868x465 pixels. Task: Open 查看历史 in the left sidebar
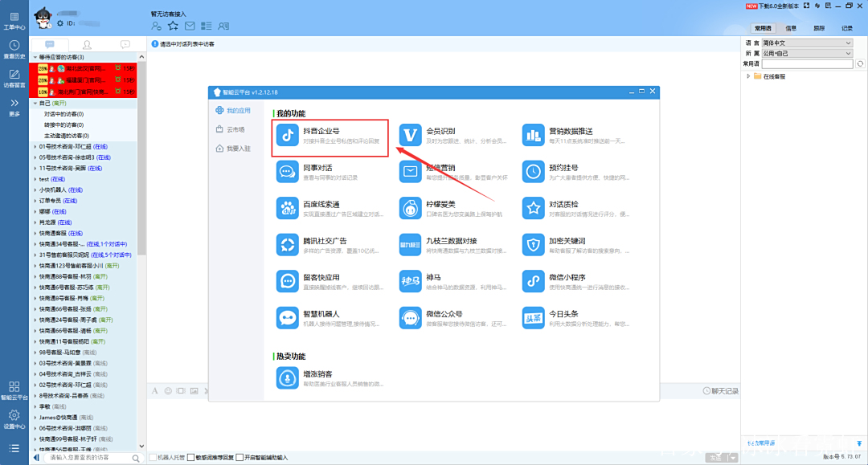[14, 50]
